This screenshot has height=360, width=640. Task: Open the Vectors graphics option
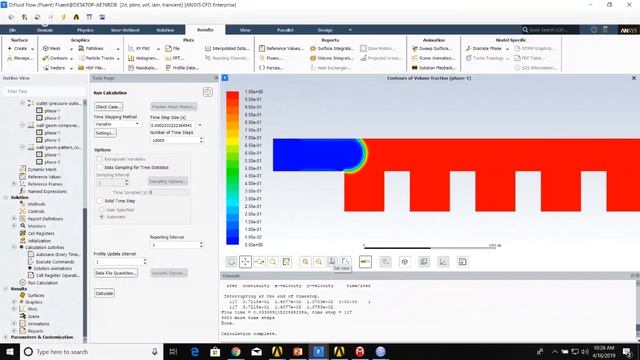pyautogui.click(x=54, y=68)
